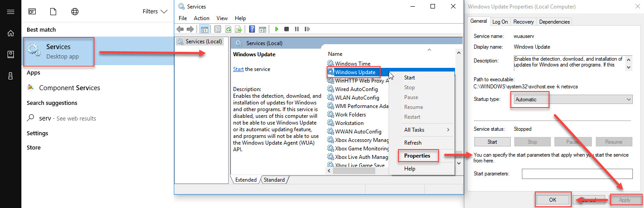Switch to the Dependencies tab
This screenshot has height=208, width=644.
[x=554, y=21]
